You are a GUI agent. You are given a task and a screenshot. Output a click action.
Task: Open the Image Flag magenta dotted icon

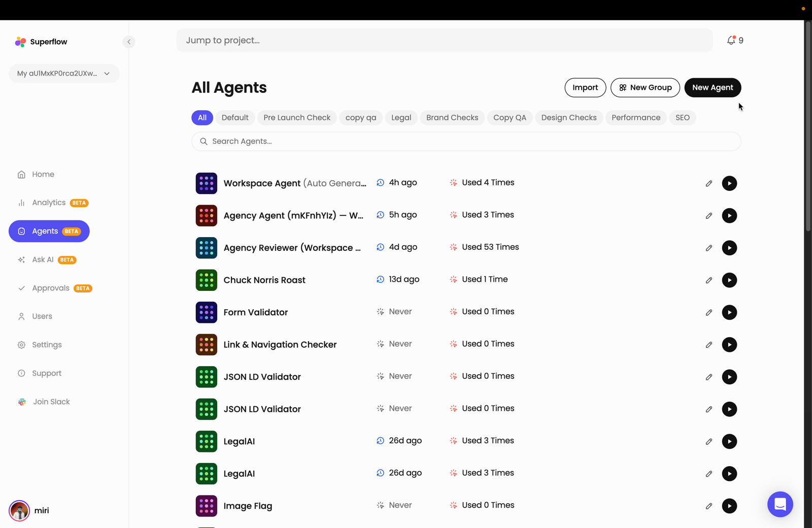pos(207,506)
